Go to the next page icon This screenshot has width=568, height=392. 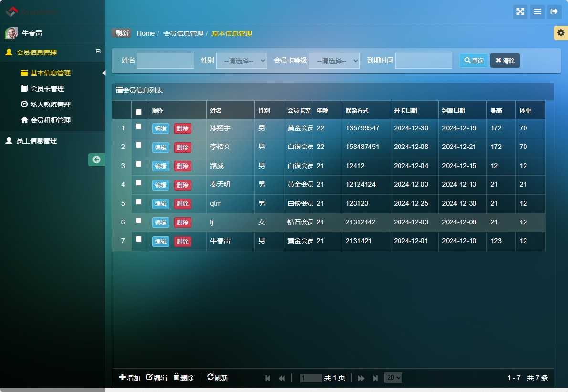point(361,378)
